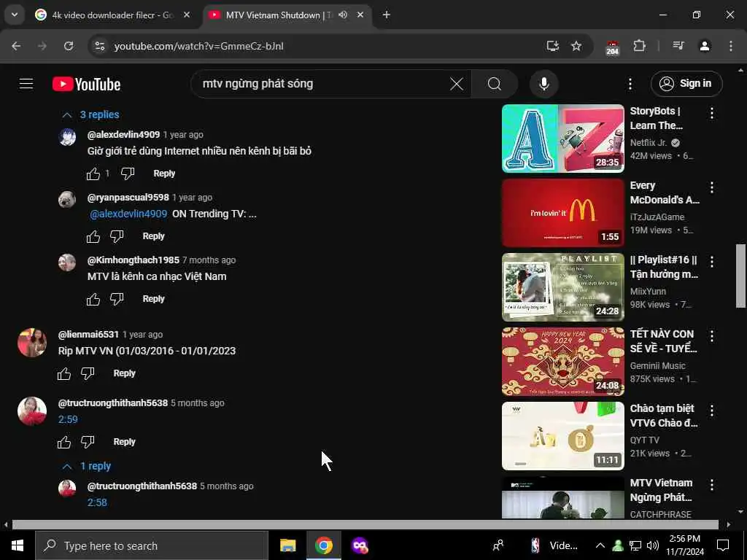
Task: Mute the MTV Vietnam Shutdown tab audio
Action: (x=343, y=15)
